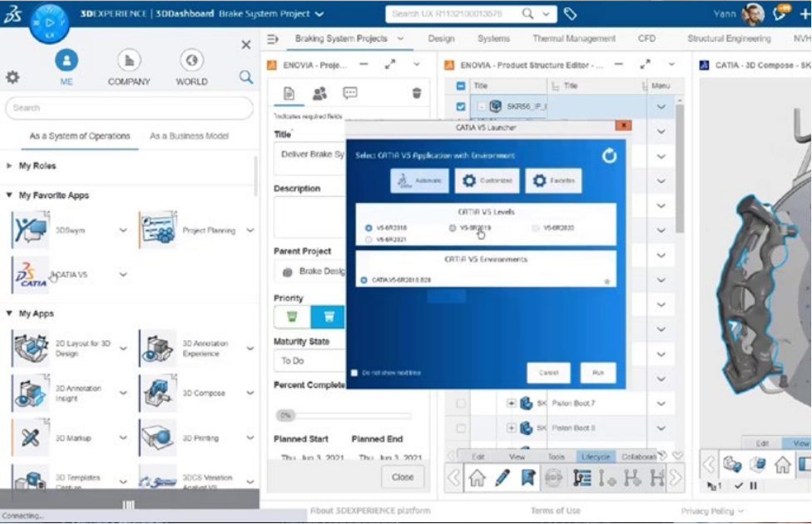Screen dimensions: 812x524
Task: Open the CATIA V5 favorite app
Action: point(31,275)
